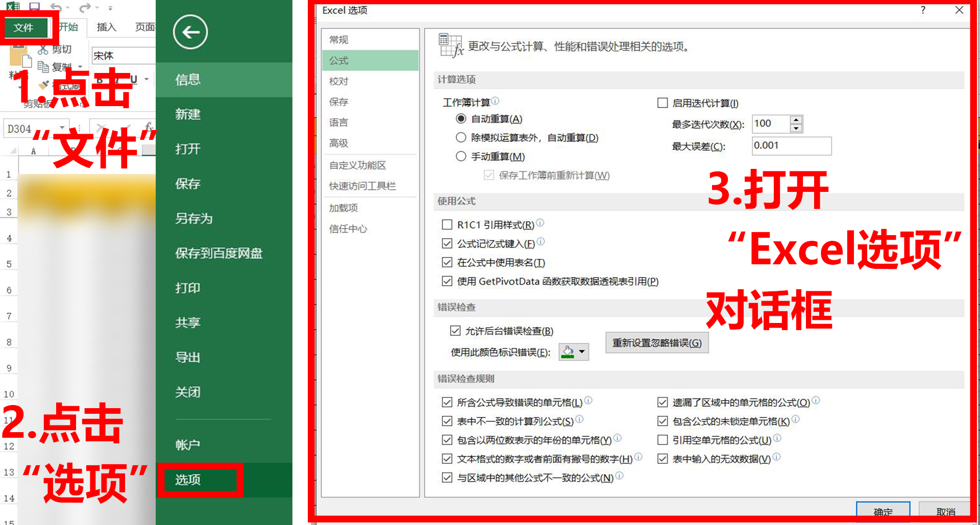Click 导出 in the backstage menu
980x525 pixels.
tap(224, 357)
